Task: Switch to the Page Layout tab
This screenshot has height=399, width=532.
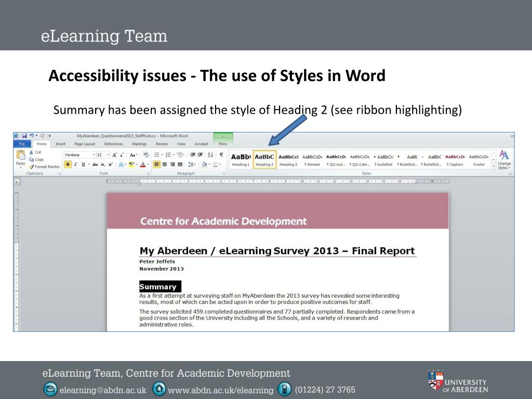Action: (85, 144)
